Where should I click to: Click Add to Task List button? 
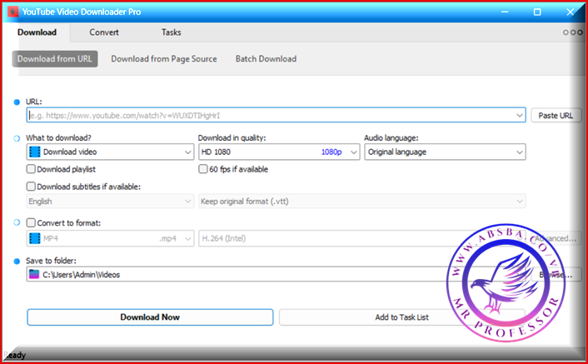(x=401, y=317)
